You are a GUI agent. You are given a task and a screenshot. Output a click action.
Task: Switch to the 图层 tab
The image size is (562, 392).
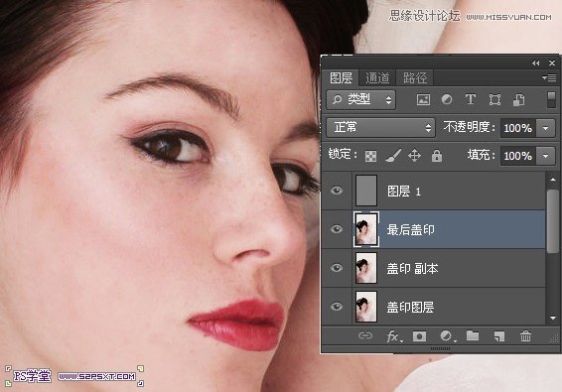341,77
